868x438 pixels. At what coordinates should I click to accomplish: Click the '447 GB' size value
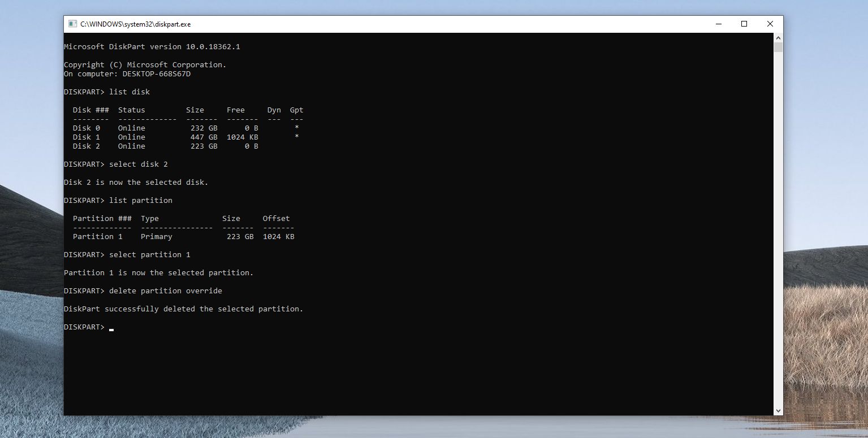click(204, 137)
